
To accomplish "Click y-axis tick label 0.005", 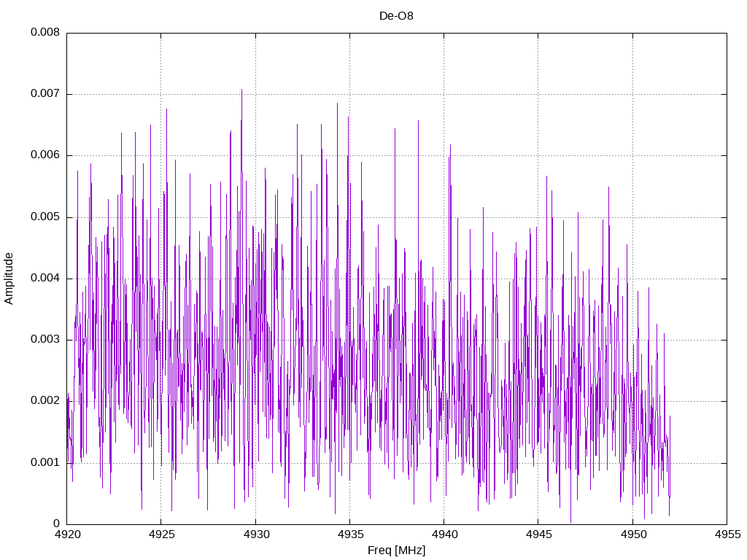I will (x=45, y=217).
